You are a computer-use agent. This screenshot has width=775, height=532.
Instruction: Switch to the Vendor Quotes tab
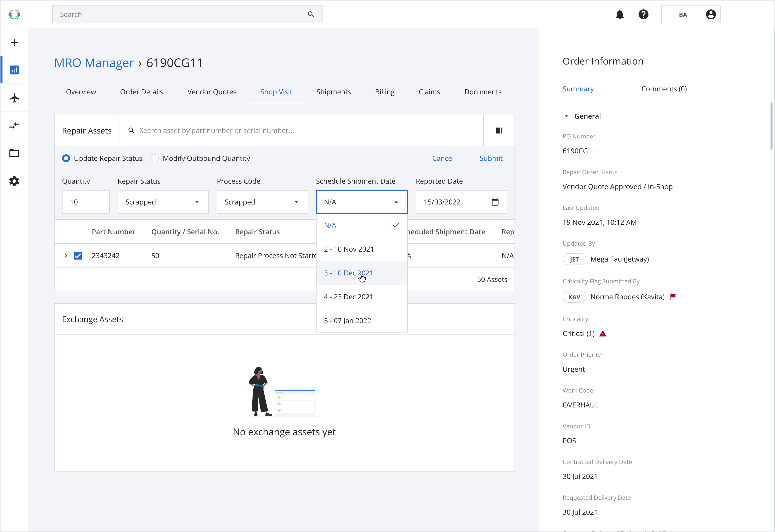click(x=212, y=92)
